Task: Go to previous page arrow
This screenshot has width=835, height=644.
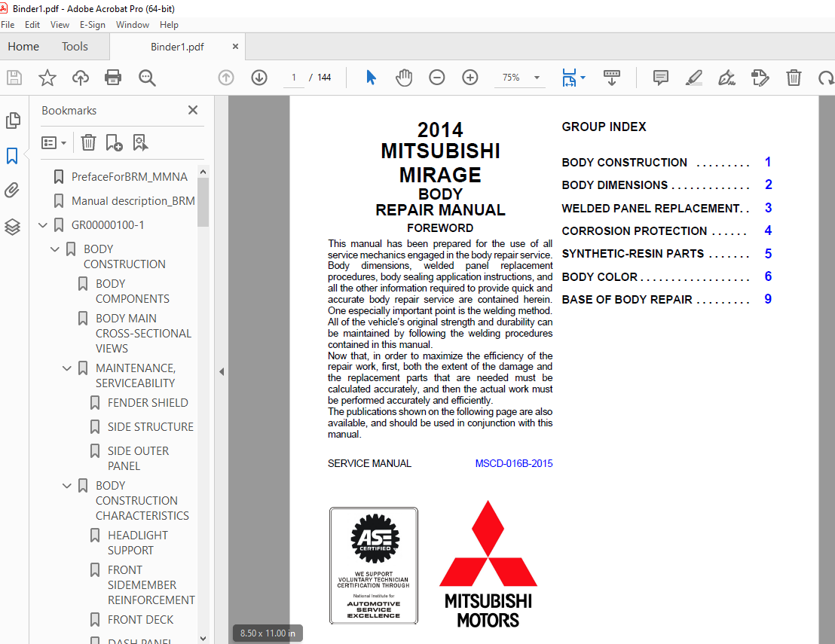Action: click(x=226, y=78)
